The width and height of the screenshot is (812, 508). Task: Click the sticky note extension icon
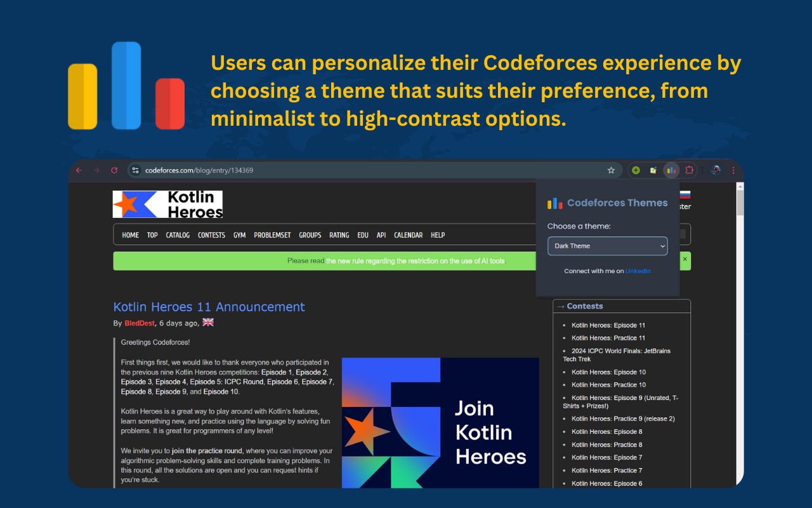(x=653, y=170)
